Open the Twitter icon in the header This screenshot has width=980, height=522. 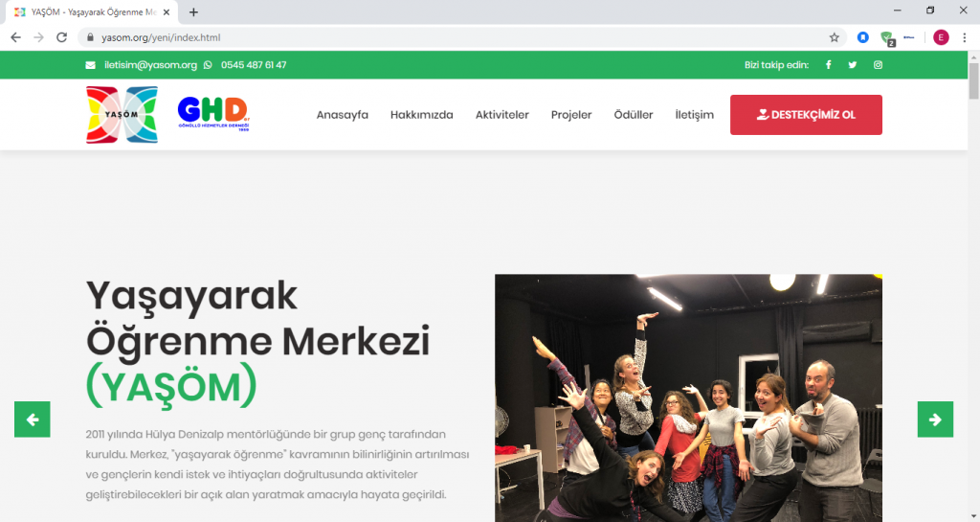pos(853,65)
